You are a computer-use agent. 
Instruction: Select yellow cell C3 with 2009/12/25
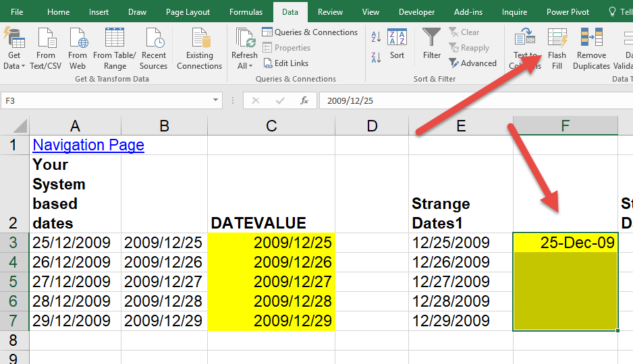coord(271,243)
